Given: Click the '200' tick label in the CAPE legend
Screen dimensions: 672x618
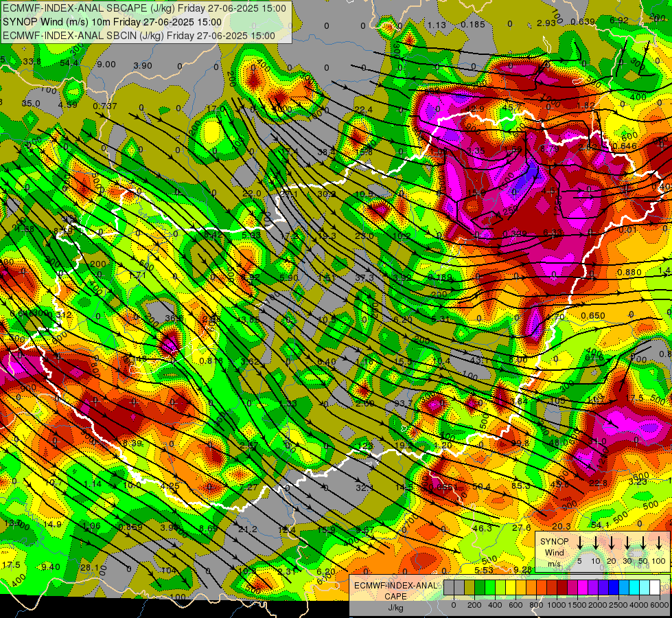Looking at the screenshot, I should click(474, 605).
